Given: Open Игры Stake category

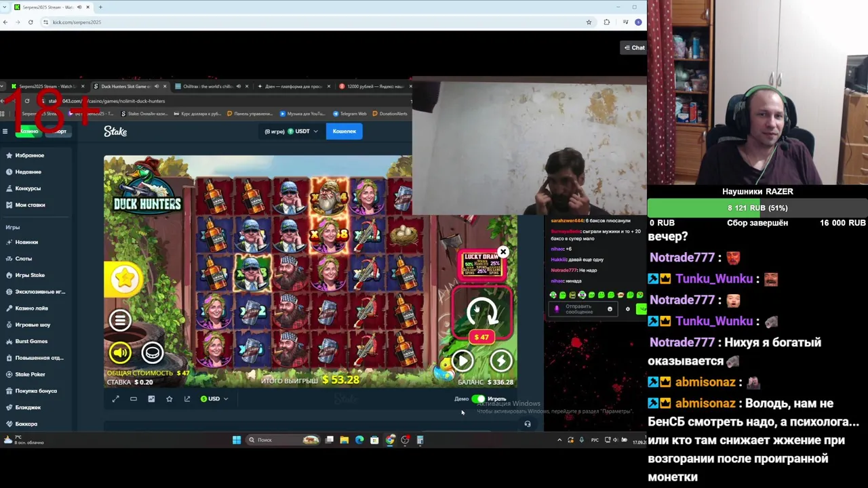Looking at the screenshot, I should tap(30, 275).
